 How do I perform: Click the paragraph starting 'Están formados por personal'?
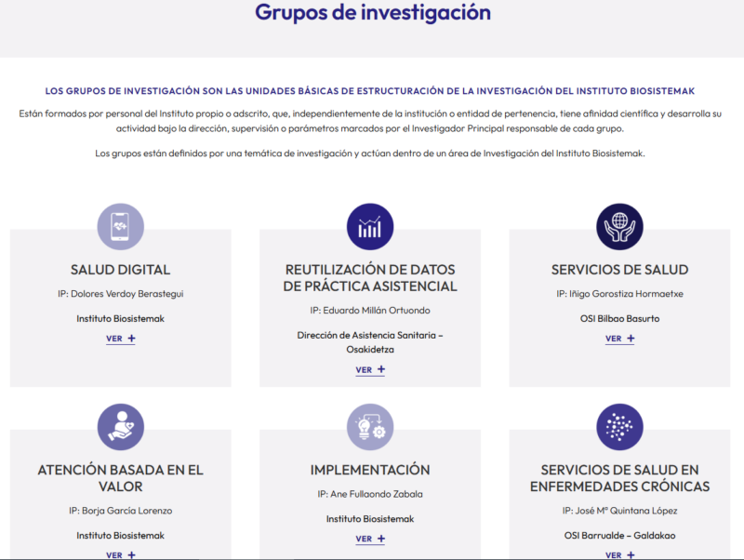[370, 121]
